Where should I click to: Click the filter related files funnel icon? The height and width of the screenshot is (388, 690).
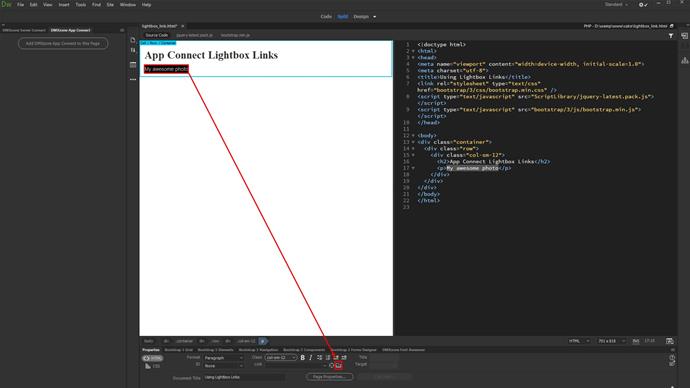(671, 36)
